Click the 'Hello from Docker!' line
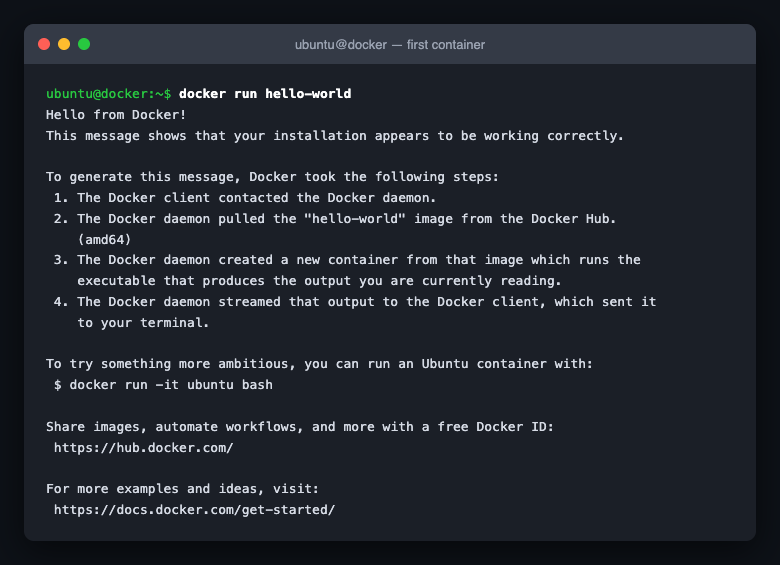Viewport: 780px width, 565px height. pos(116,115)
